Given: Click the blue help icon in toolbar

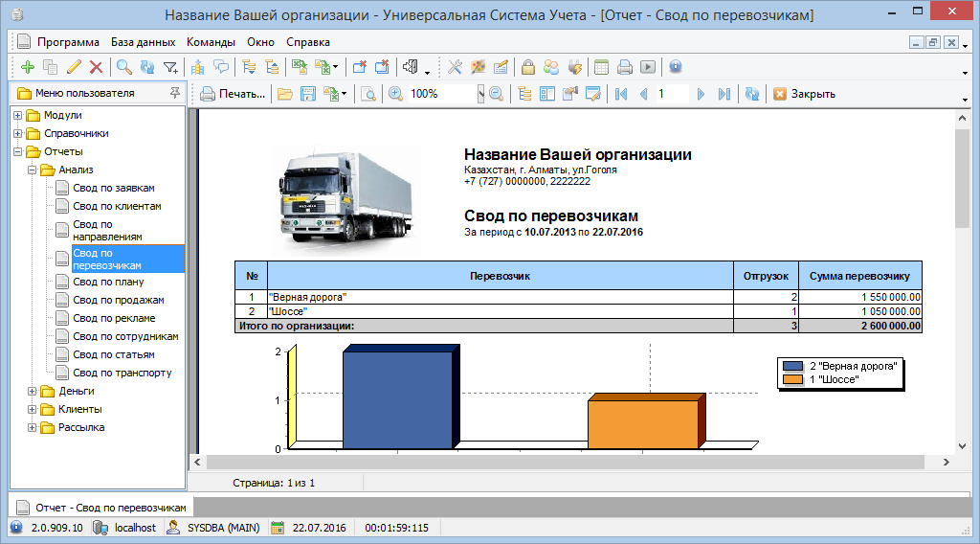Looking at the screenshot, I should [675, 67].
